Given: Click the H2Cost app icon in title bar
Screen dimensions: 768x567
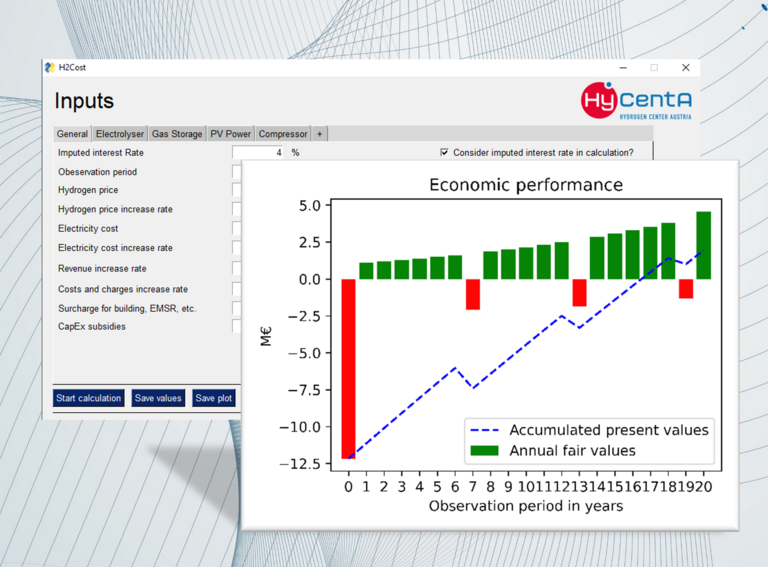Looking at the screenshot, I should [50, 68].
